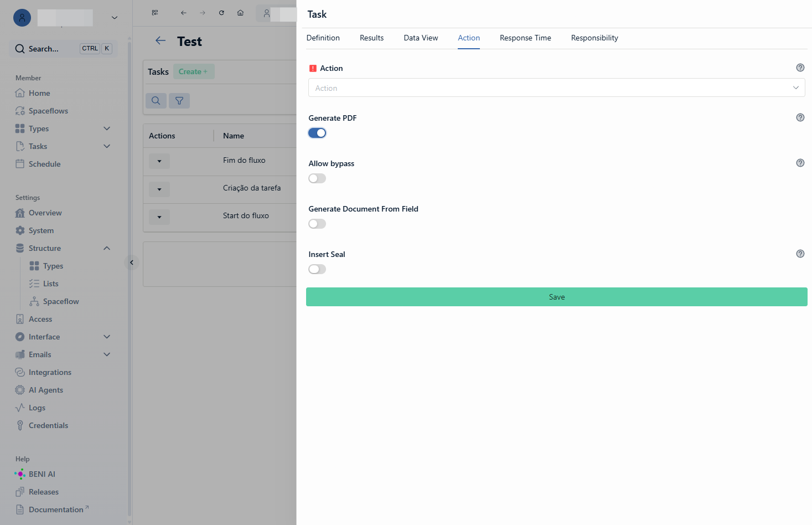The width and height of the screenshot is (812, 525).
Task: Open the Action dropdown field
Action: click(556, 87)
